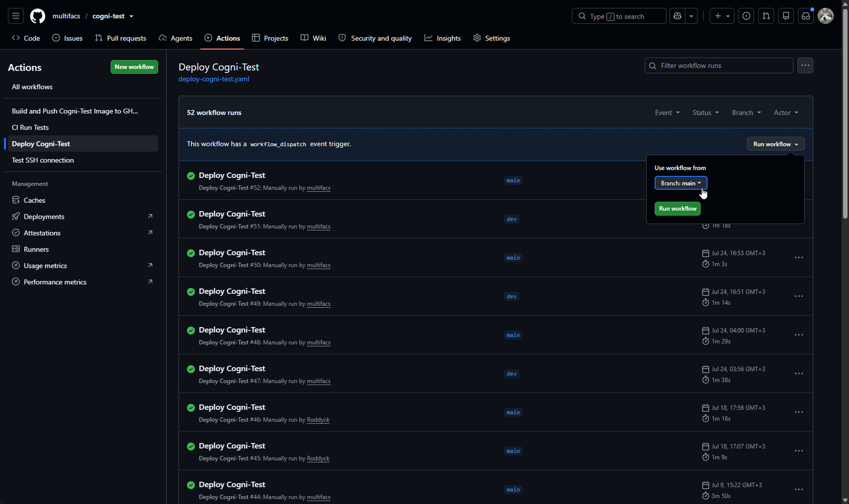
Task: Click the New workflow button
Action: (134, 67)
